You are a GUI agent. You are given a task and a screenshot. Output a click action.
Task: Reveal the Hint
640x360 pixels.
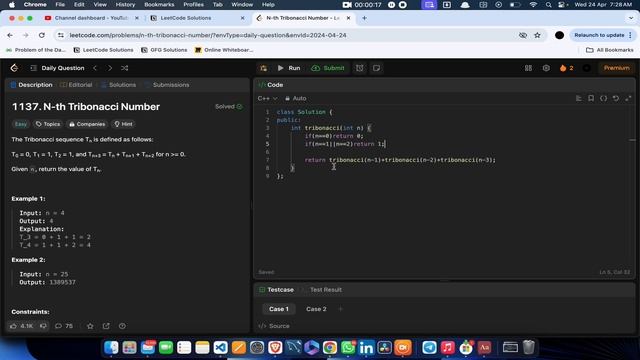[123, 124]
